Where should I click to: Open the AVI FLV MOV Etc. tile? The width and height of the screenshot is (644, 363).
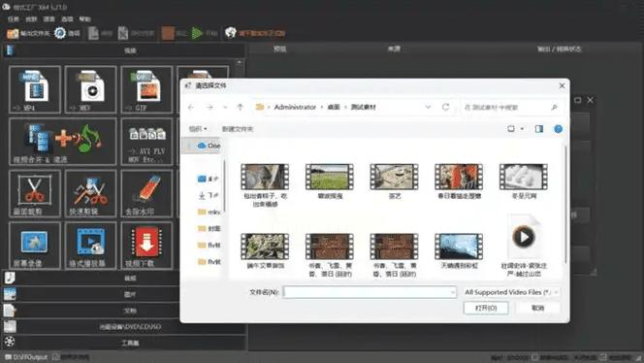coord(146,142)
